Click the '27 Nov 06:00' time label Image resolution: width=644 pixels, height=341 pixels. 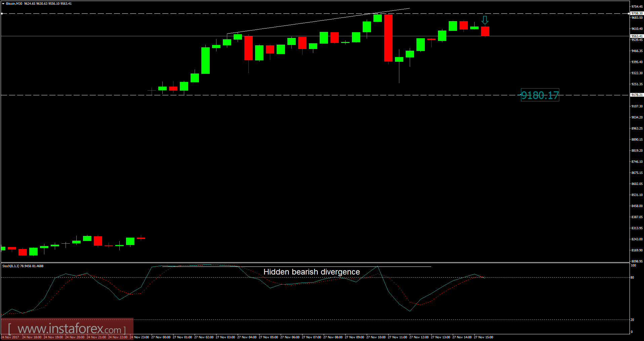click(x=290, y=337)
